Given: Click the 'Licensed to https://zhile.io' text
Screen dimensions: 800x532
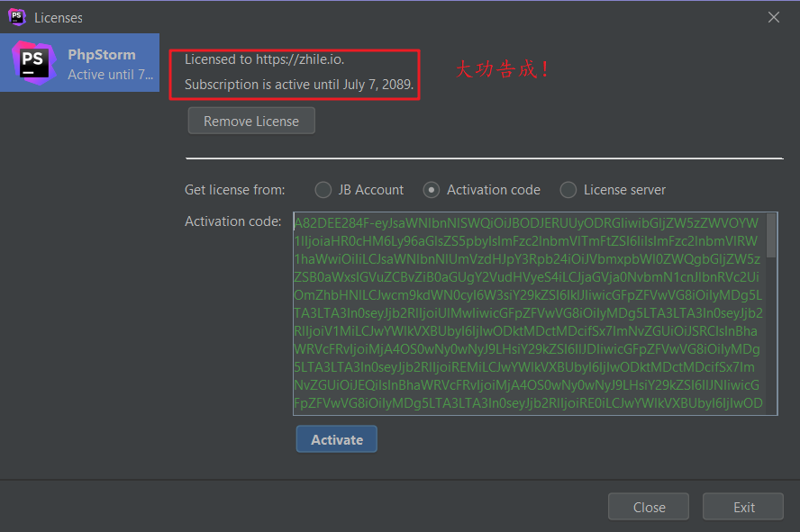Looking at the screenshot, I should 264,59.
